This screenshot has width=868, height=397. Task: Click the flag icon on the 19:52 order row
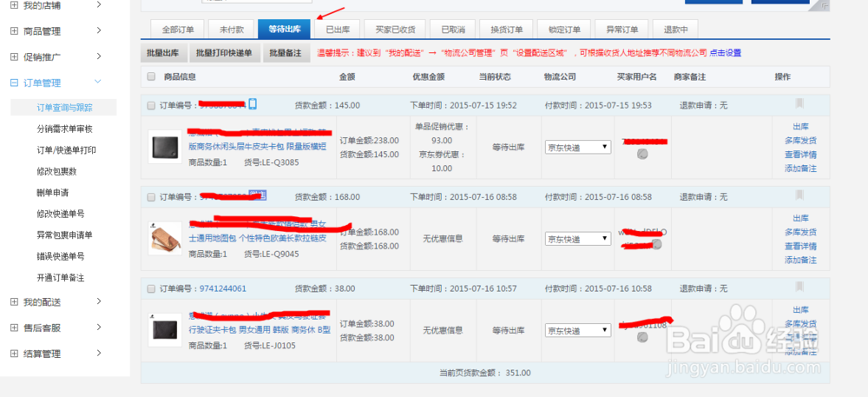coord(799,103)
